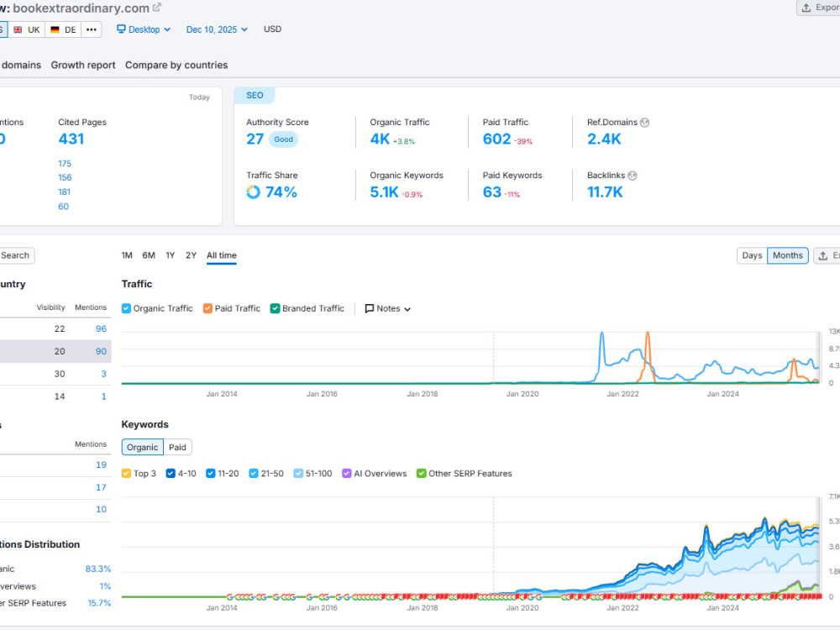Image resolution: width=840 pixels, height=630 pixels.
Task: Toggle Branded Traffic checkbox
Action: pyautogui.click(x=276, y=308)
